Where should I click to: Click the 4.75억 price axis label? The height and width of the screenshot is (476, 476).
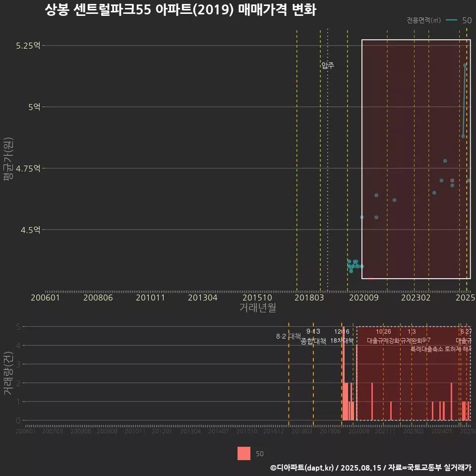[28, 169]
